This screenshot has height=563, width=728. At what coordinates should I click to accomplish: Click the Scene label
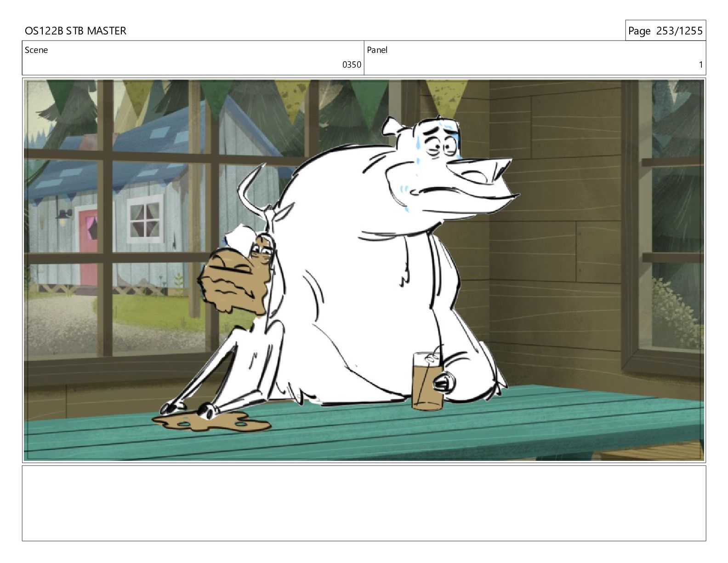point(36,50)
